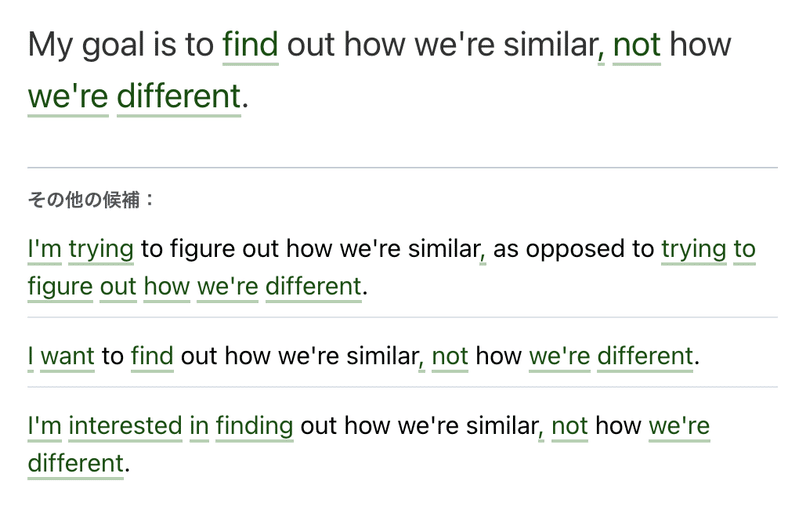This screenshot has width=800, height=506.
Task: Click first "trying" in the first alternative
Action: tap(101, 249)
